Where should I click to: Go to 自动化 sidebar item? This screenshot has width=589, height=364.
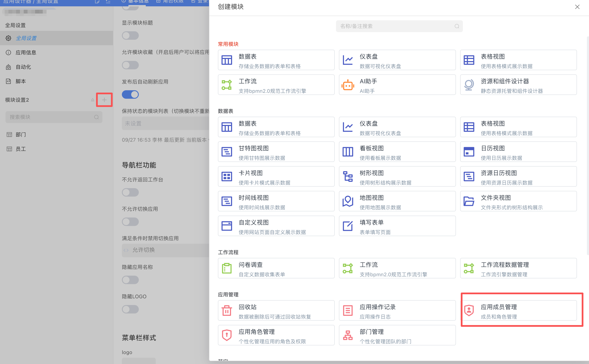tap(23, 67)
